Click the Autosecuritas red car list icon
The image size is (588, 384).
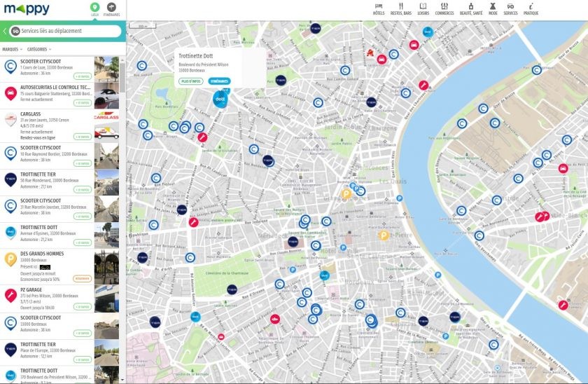10,93
